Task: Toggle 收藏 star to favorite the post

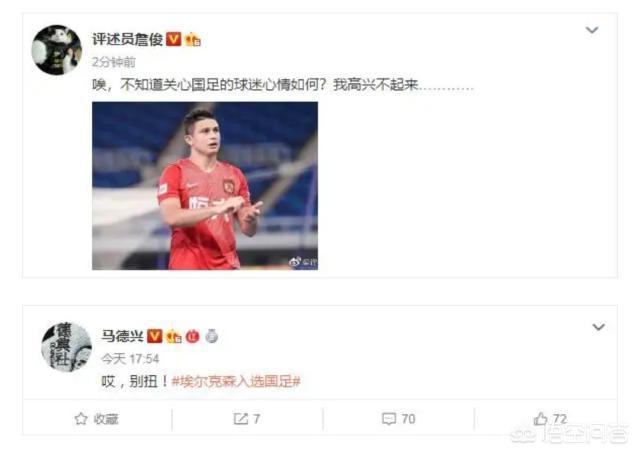Action: click(97, 419)
